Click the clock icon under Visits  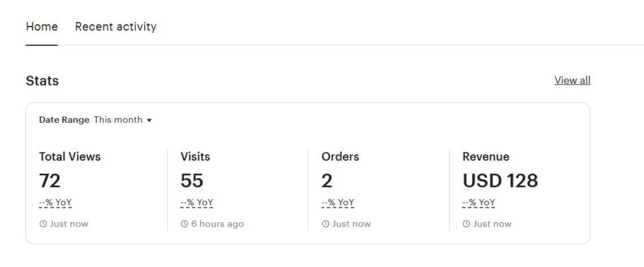184,224
